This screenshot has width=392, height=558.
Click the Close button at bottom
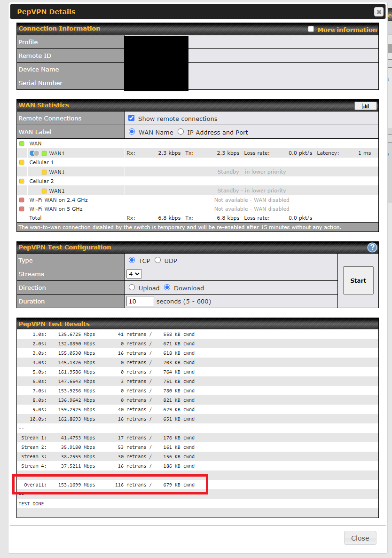pyautogui.click(x=360, y=538)
